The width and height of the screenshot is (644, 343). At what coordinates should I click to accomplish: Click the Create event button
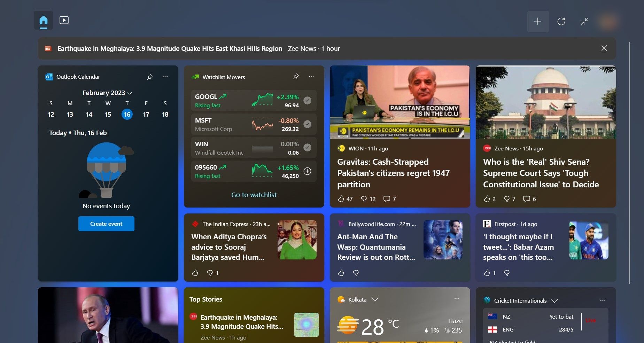[106, 224]
